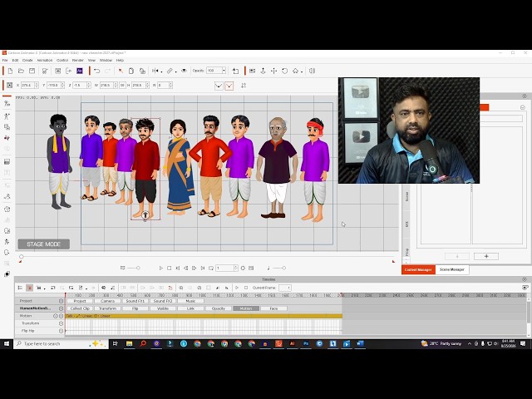Toggle the width-height aspect lock button

click(122, 85)
